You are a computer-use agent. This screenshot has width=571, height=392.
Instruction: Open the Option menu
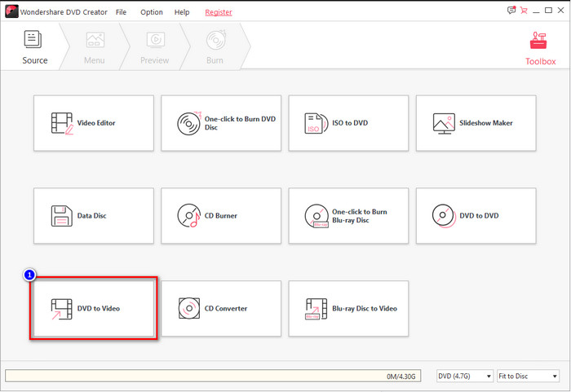[x=152, y=12]
